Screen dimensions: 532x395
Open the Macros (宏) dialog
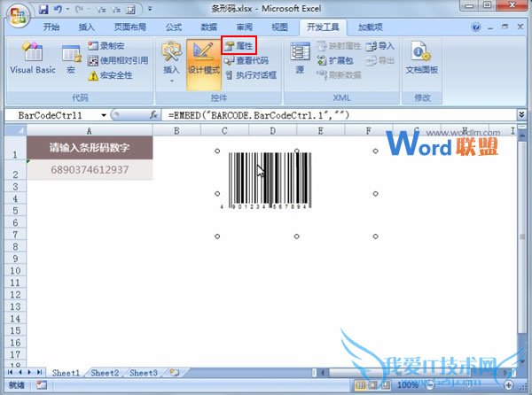coord(71,59)
